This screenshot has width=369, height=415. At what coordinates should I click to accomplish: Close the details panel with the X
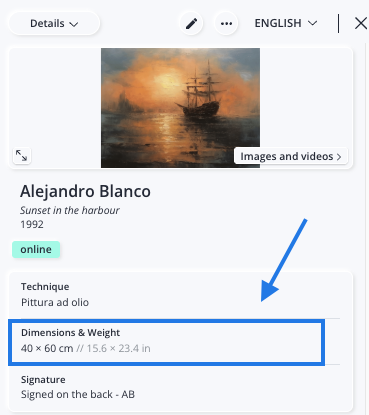point(360,23)
